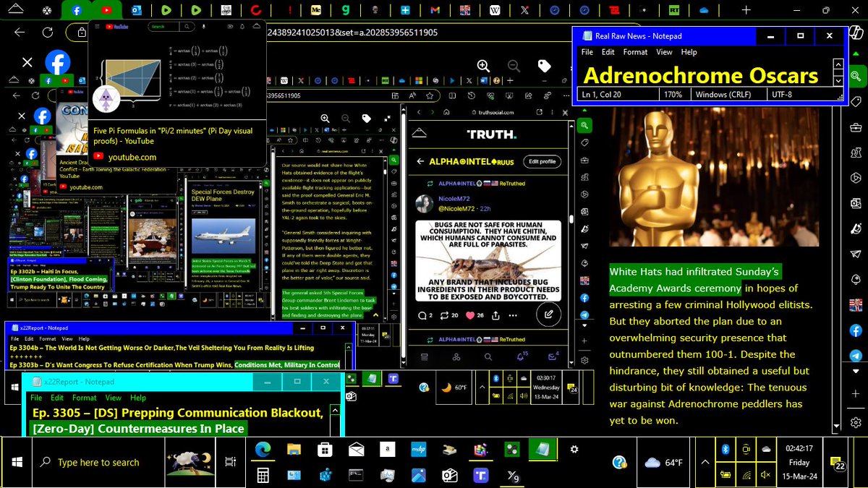Launch Calculator from the main taskbar
This screenshot has width=868, height=488.
[263, 475]
